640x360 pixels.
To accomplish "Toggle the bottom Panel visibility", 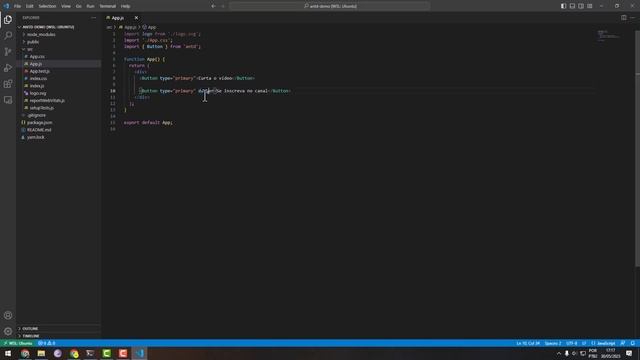I will pos(572,6).
